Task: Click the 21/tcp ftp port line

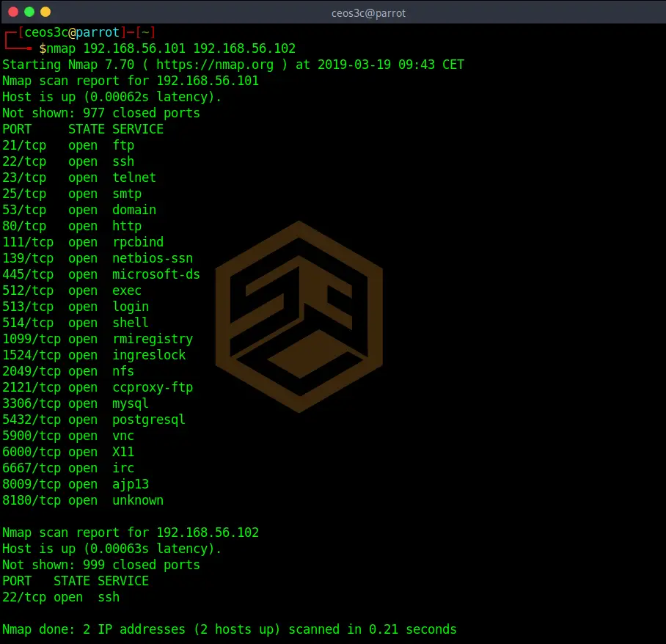Action: tap(67, 145)
